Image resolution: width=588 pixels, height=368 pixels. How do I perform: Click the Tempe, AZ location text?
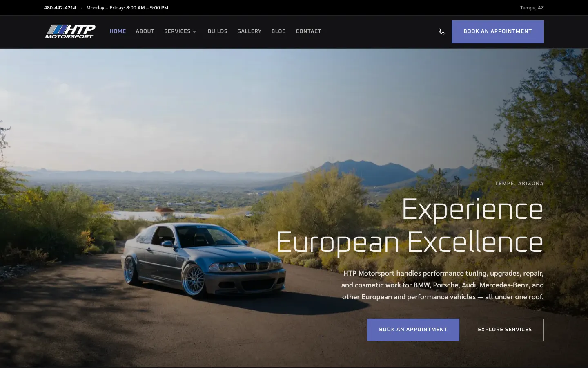point(532,8)
